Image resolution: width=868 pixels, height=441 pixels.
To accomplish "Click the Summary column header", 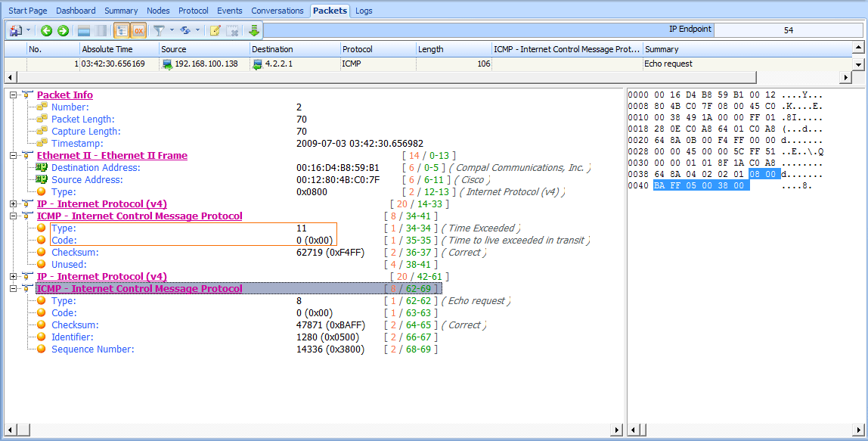I will coord(747,48).
